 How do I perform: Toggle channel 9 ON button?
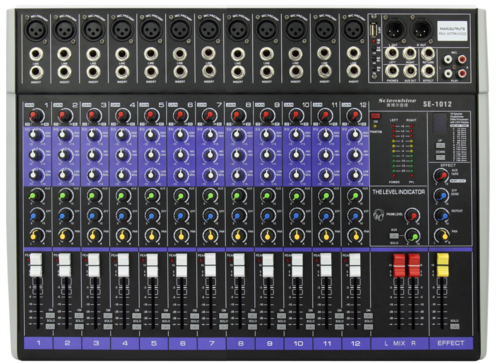tap(282, 315)
